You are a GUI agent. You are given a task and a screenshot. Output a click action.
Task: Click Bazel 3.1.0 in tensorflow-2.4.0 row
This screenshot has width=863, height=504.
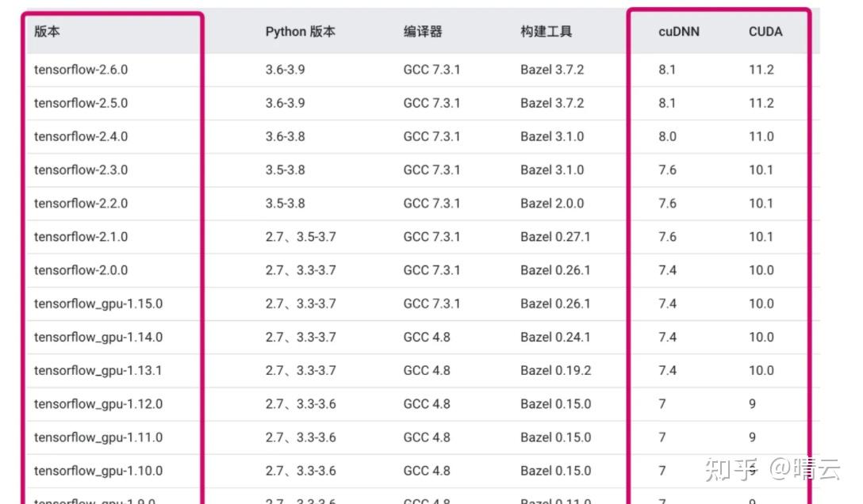552,136
